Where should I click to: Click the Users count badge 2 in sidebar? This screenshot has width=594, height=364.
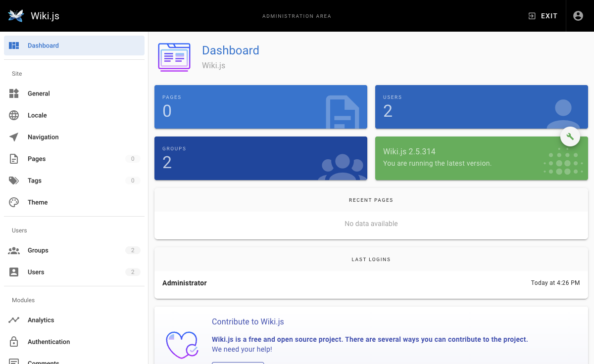point(133,272)
